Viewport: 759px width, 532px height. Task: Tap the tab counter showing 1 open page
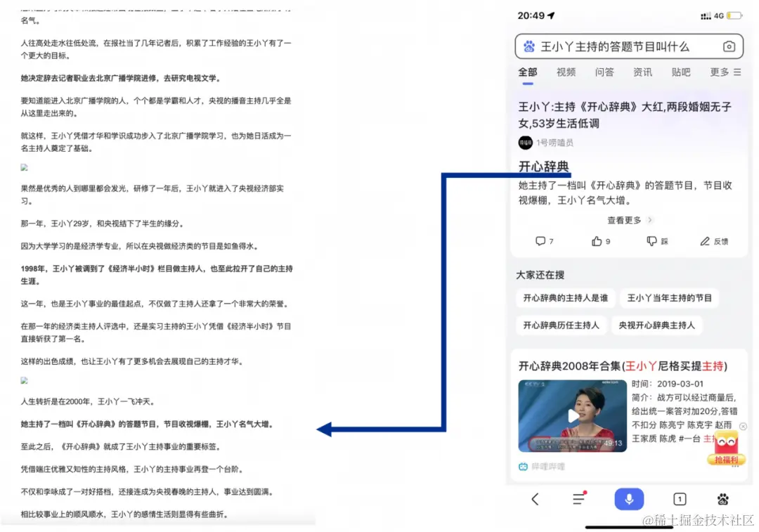point(680,499)
